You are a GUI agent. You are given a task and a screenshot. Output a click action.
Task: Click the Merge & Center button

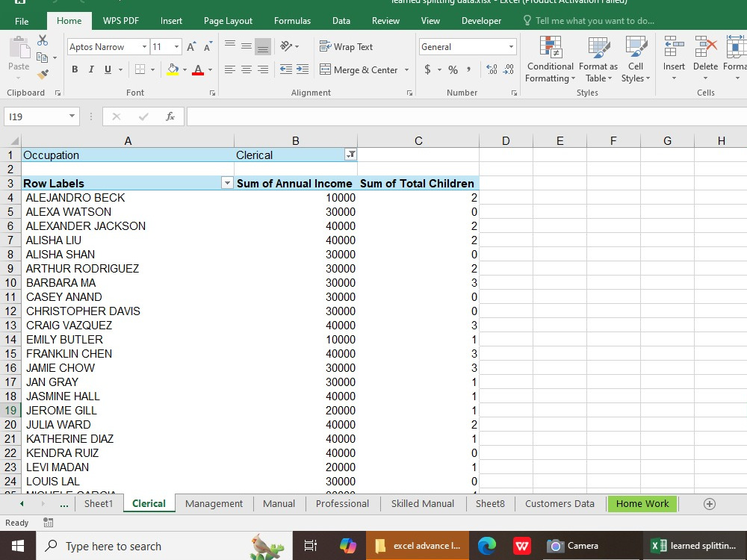pos(359,70)
